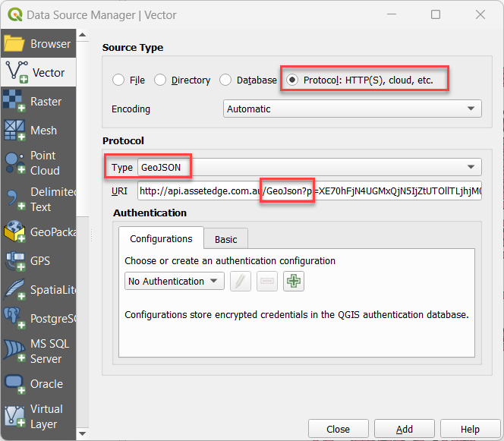Click the minus remove-configuration icon
The width and height of the screenshot is (504, 441).
coord(267,282)
